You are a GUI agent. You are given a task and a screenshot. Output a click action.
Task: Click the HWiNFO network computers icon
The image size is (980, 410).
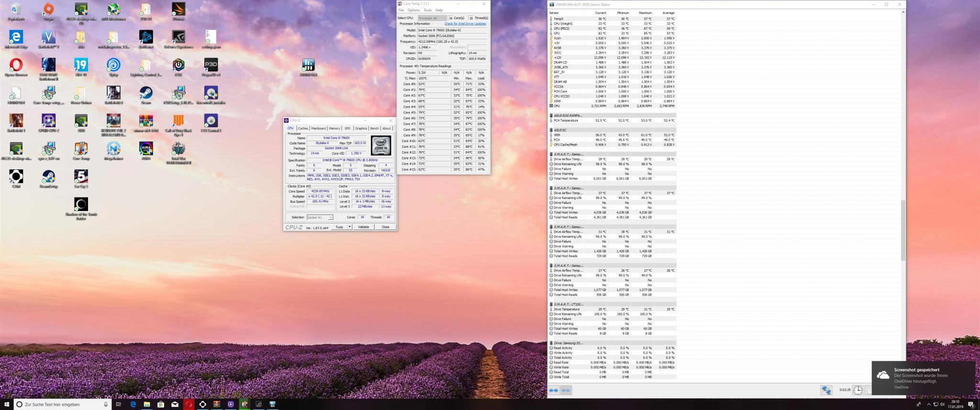(x=826, y=390)
